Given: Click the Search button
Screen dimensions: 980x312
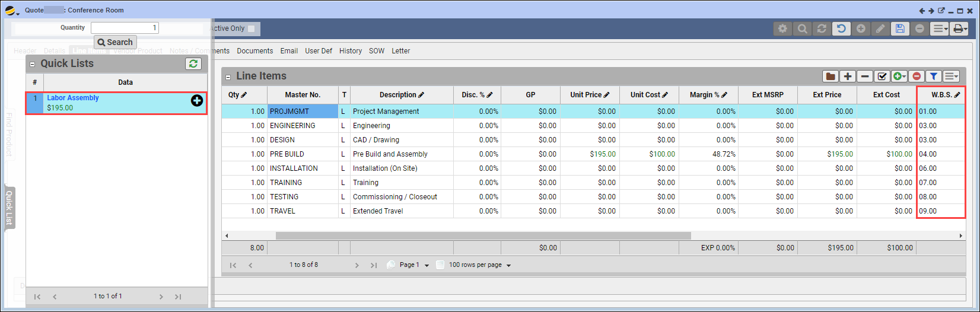Looking at the screenshot, I should tap(115, 42).
